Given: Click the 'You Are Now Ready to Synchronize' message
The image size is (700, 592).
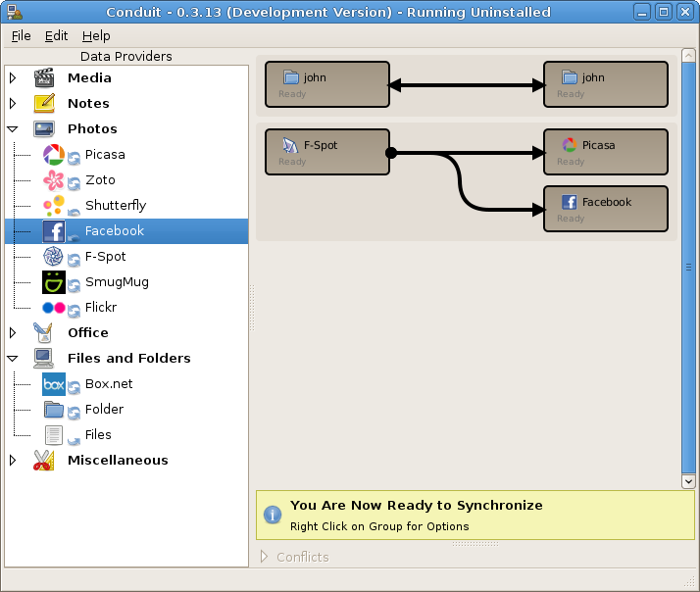Looking at the screenshot, I should 416,506.
